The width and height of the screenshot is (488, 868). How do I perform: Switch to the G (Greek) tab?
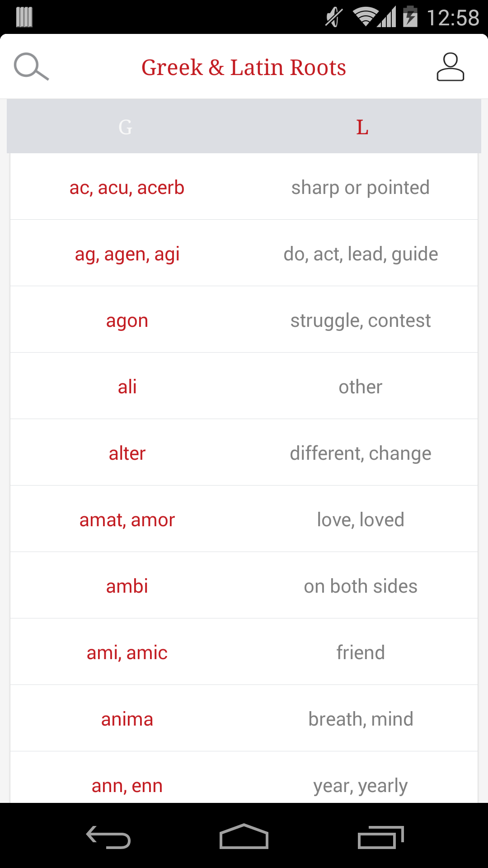point(126,127)
